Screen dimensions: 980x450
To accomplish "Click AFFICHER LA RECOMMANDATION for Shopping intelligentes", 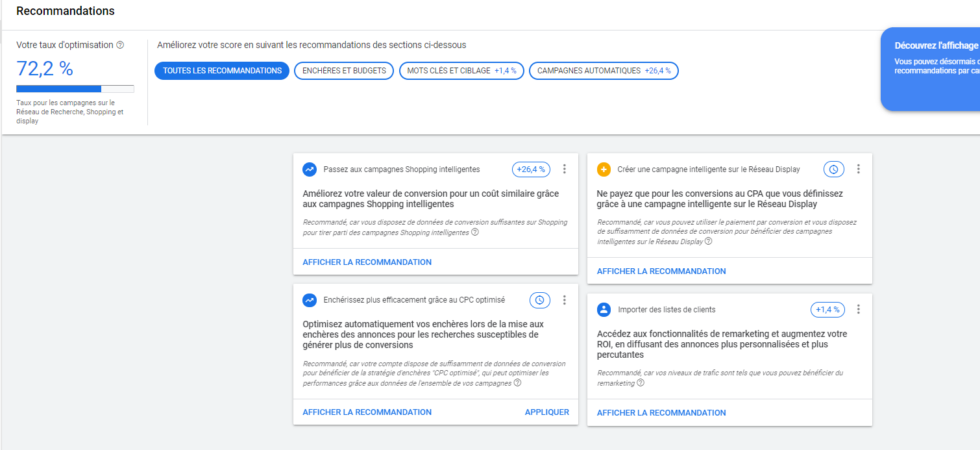I will (x=367, y=262).
